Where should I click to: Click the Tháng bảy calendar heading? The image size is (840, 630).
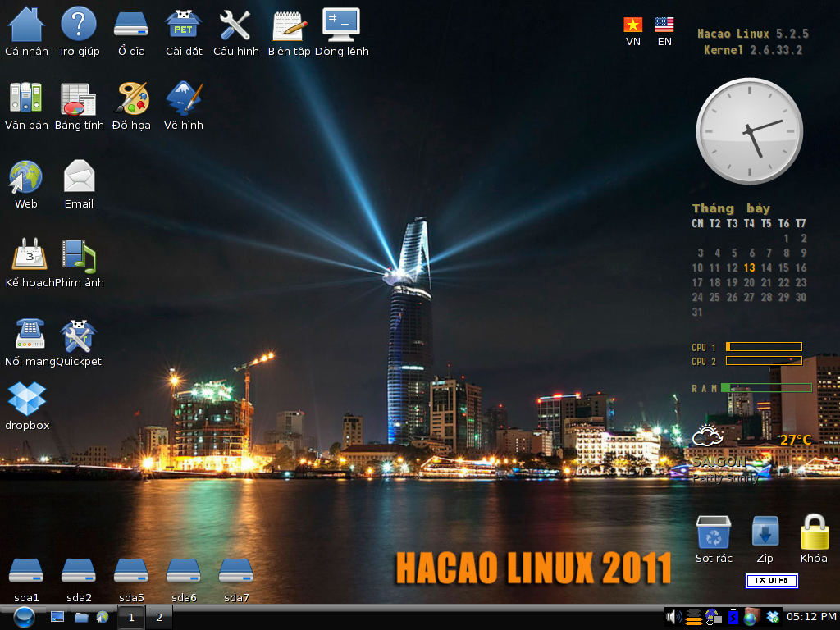[x=731, y=208]
